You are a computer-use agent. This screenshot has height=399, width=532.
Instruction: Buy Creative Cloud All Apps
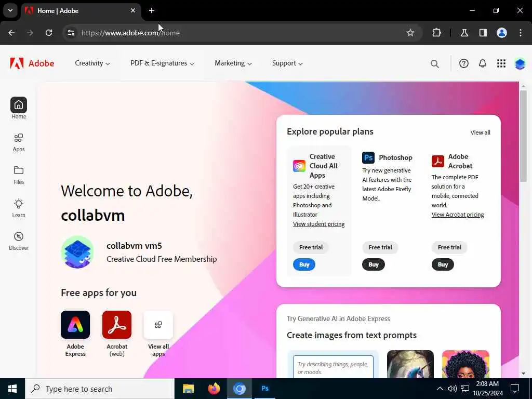(304, 264)
